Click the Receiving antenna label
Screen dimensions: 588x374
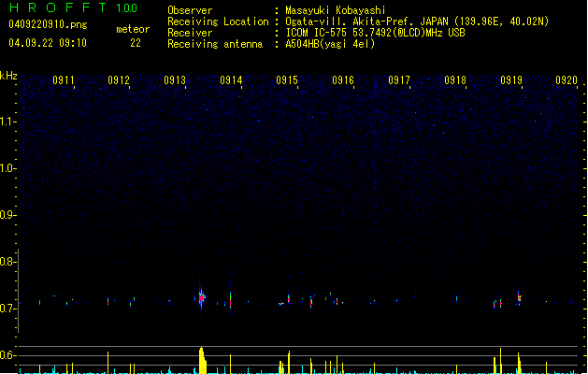tap(215, 44)
